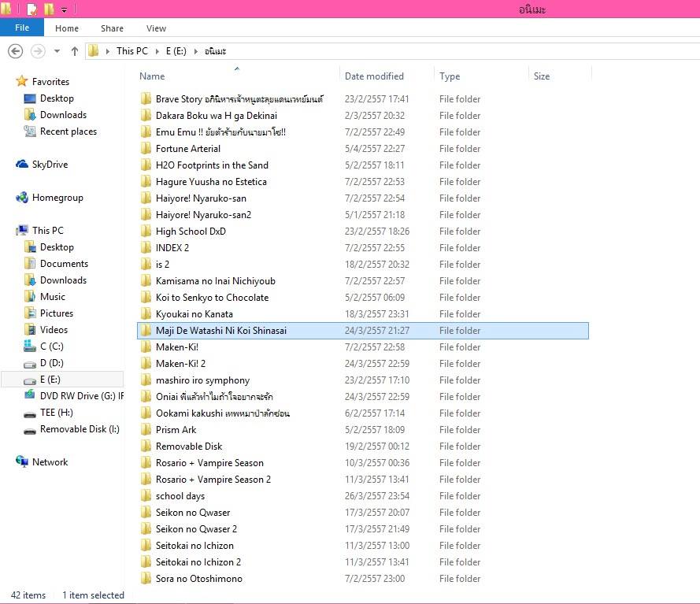Image resolution: width=700 pixels, height=604 pixels.
Task: Open SkyDrive cloud icon in sidebar
Action: pos(22,164)
